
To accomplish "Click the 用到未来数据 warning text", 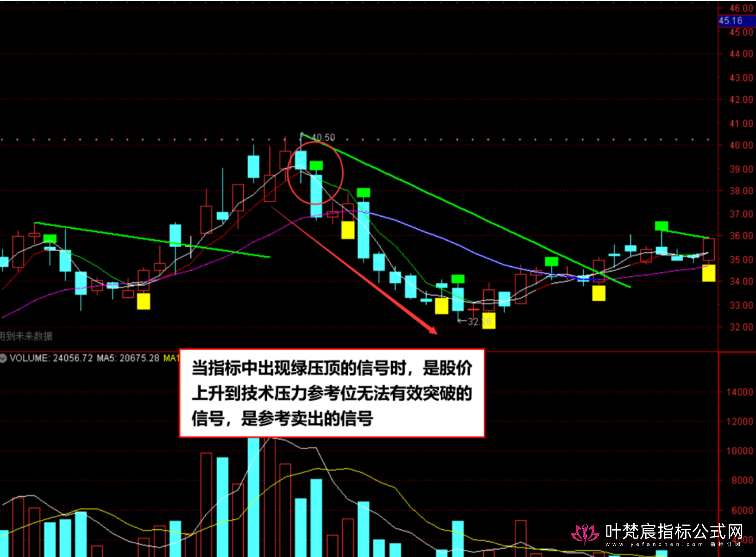I will click(x=26, y=336).
